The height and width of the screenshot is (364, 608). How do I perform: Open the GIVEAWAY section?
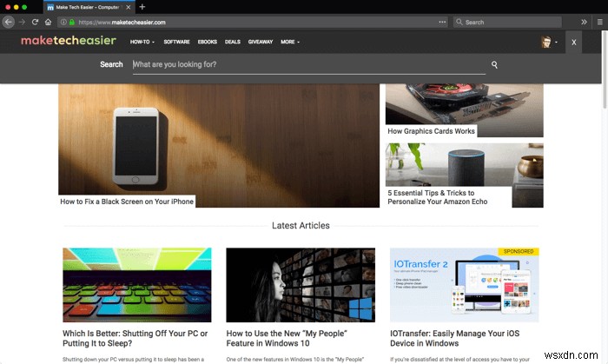261,42
